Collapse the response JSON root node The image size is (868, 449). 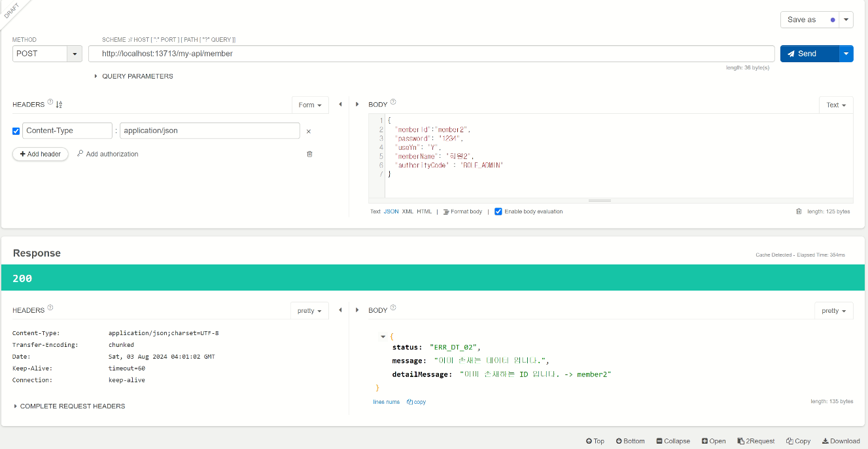(383, 336)
